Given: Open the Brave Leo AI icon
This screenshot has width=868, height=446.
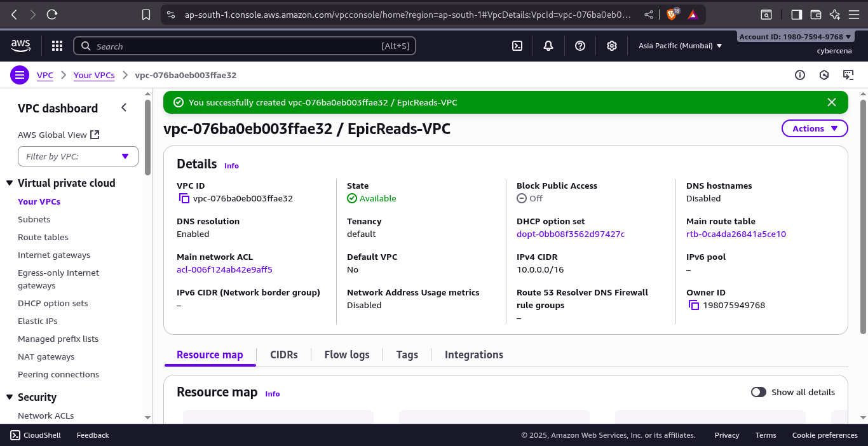Looking at the screenshot, I should [x=836, y=14].
